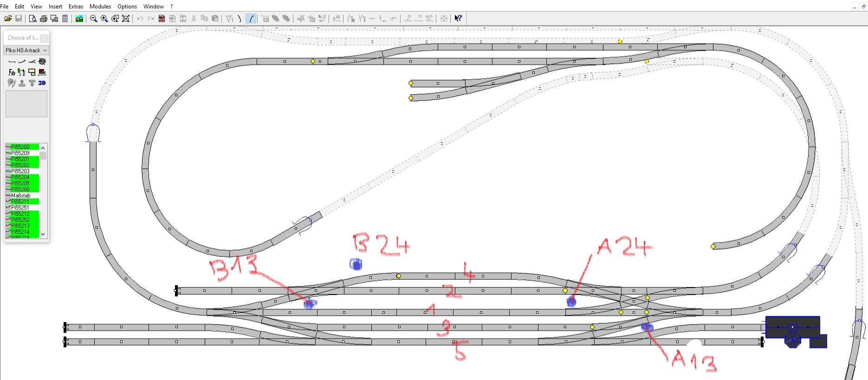This screenshot has height=380, width=868.
Task: Click the blue turntable building on layout
Action: [793, 328]
